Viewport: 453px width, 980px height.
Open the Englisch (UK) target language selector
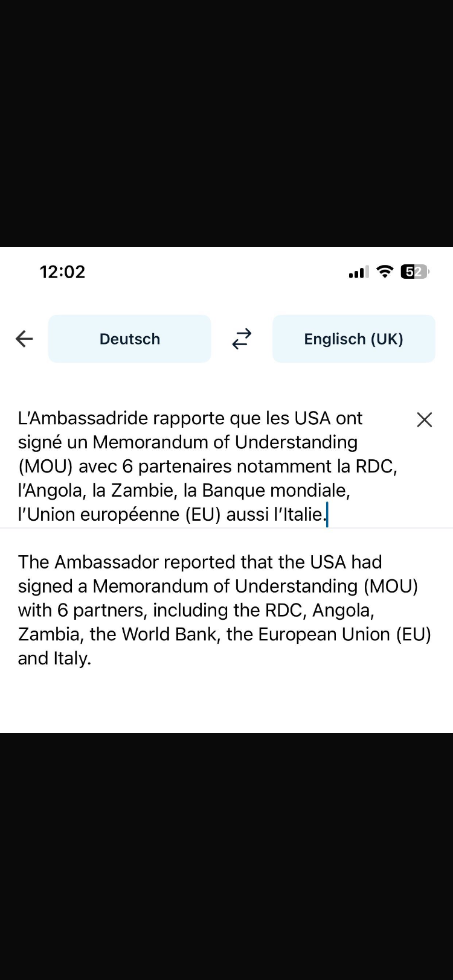click(354, 339)
